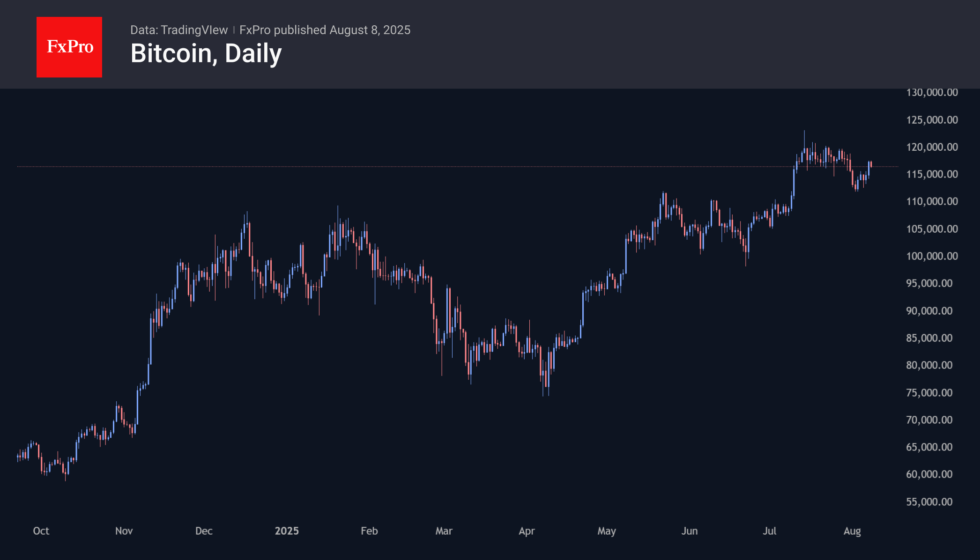Screen dimensions: 980x560
Task: Click the 100,000.00 price axis label
Action: [x=932, y=256]
